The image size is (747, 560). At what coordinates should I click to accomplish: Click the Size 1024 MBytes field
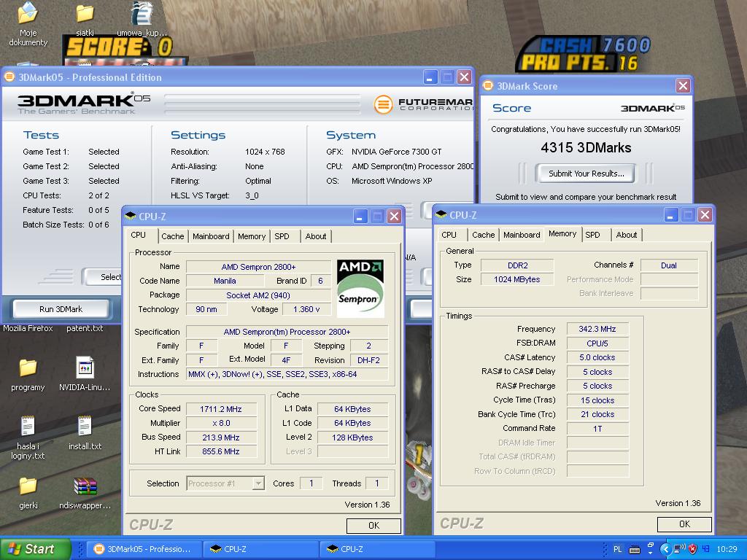click(x=517, y=279)
